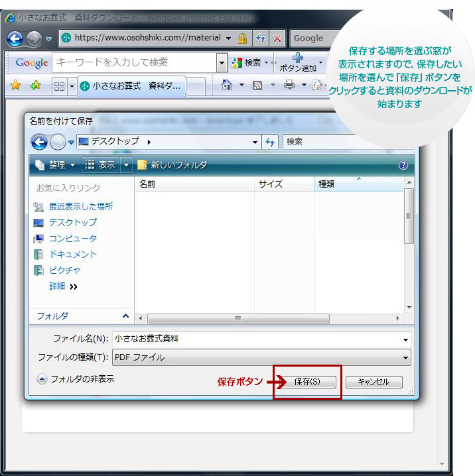This screenshot has height=476, width=475.
Task: Click the security padlock icon
Action: [242, 38]
